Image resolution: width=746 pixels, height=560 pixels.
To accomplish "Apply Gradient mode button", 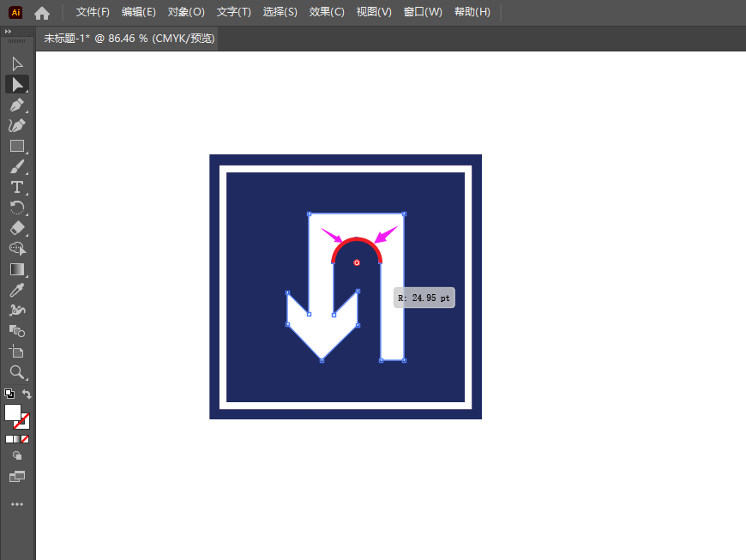I will pos(17,439).
